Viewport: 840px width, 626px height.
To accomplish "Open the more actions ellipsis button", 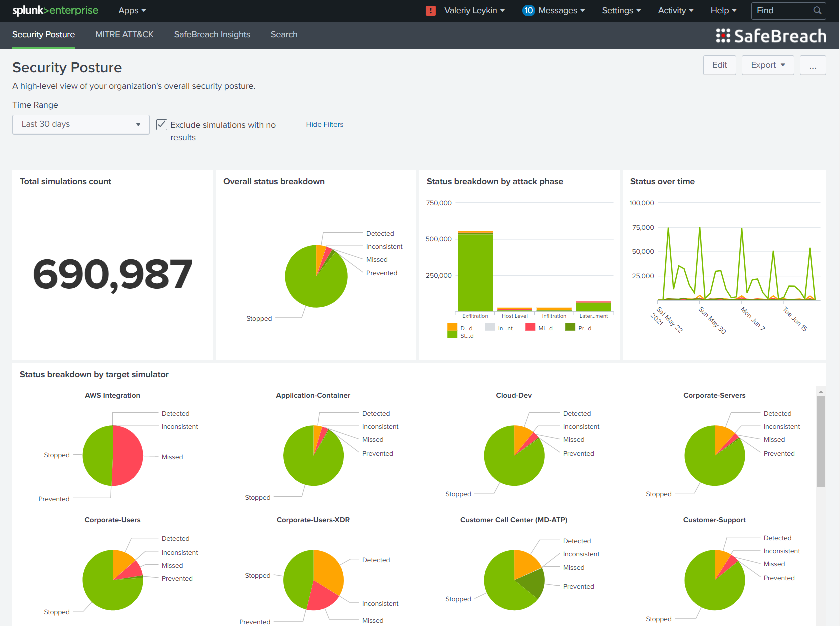I will (813, 65).
